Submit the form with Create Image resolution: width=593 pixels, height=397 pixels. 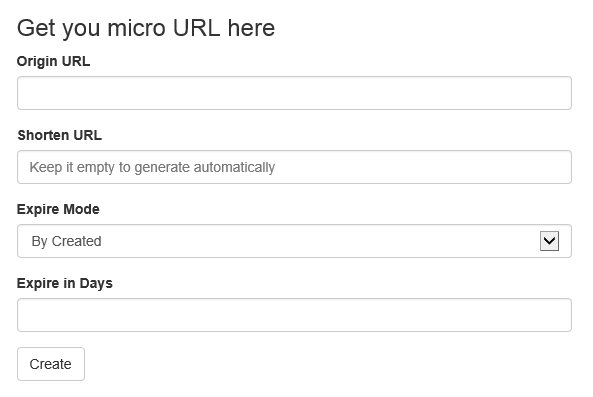click(51, 364)
